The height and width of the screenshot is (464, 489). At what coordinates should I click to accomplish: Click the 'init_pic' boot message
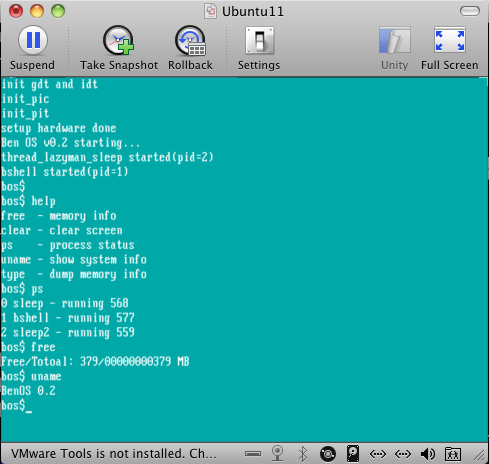(25, 99)
